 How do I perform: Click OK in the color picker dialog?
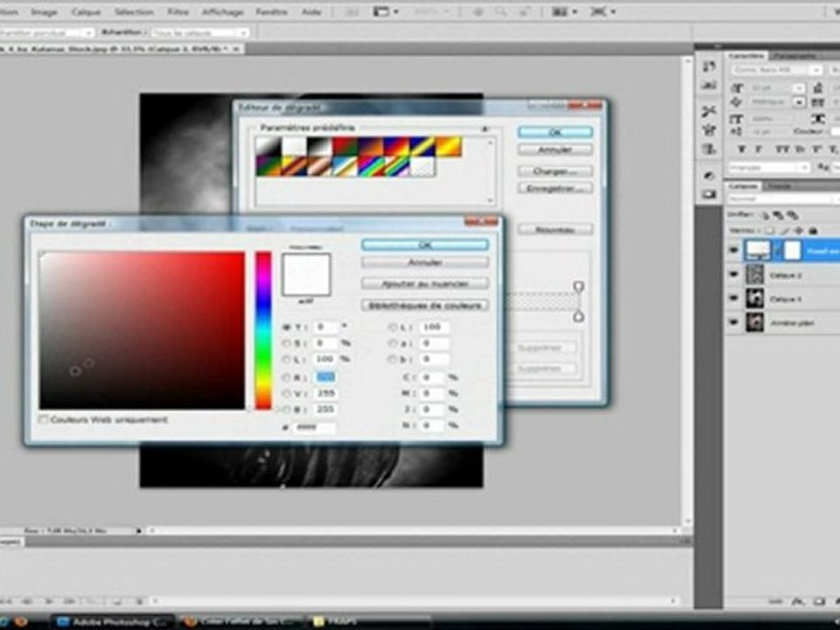coord(425,245)
